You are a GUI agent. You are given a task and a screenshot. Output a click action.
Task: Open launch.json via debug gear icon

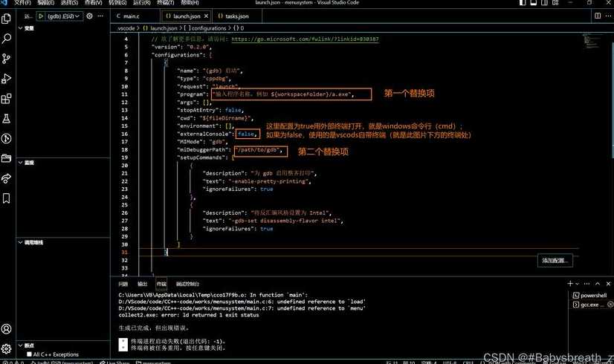(x=90, y=16)
